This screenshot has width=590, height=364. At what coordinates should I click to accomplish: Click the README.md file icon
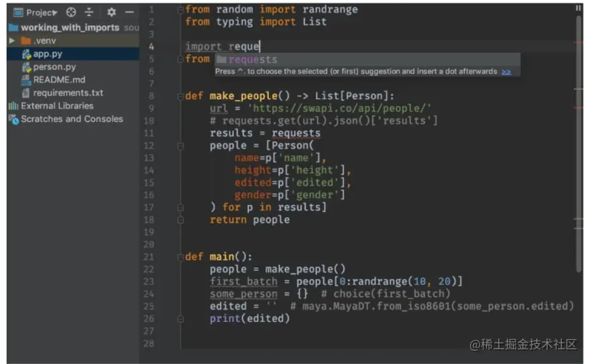tap(25, 80)
